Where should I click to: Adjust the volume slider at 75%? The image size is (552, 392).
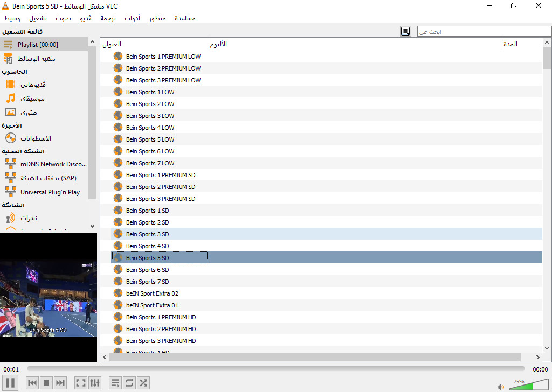[528, 384]
